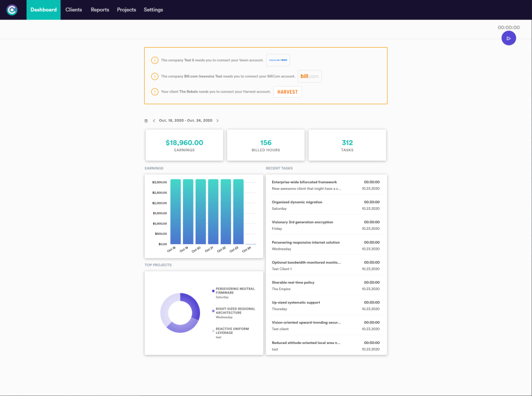
Task: Click the warning icon beside The Rebels alert
Action: 155,91
